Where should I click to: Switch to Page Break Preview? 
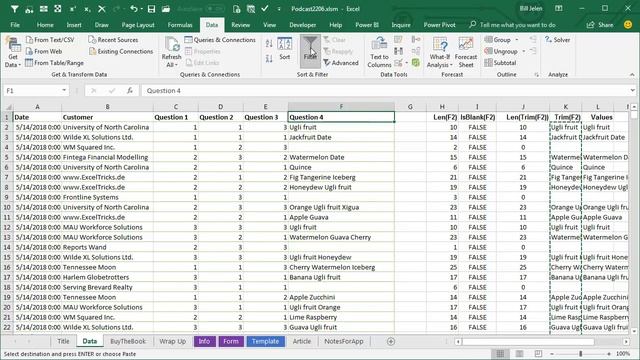coord(538,353)
